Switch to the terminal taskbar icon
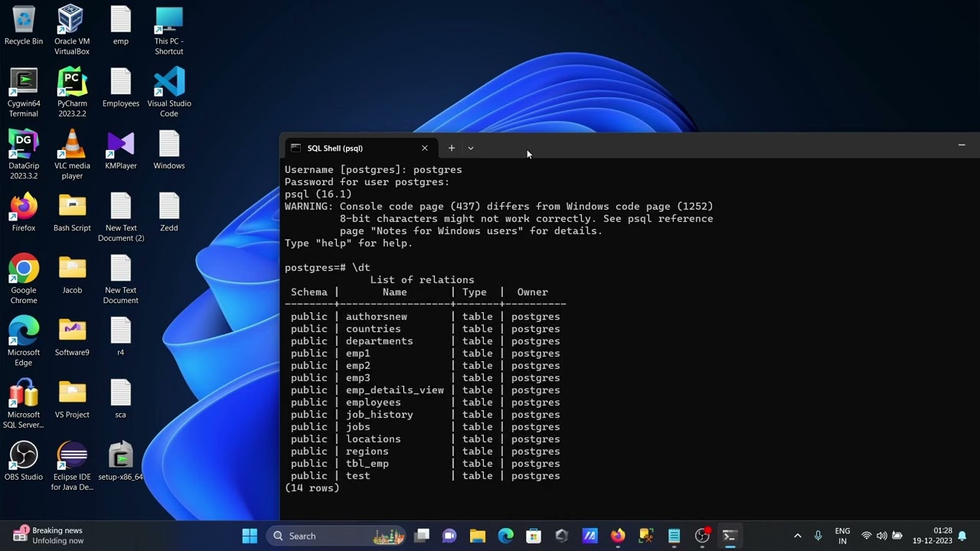Screen dimensions: 980x551 pyautogui.click(x=730, y=536)
